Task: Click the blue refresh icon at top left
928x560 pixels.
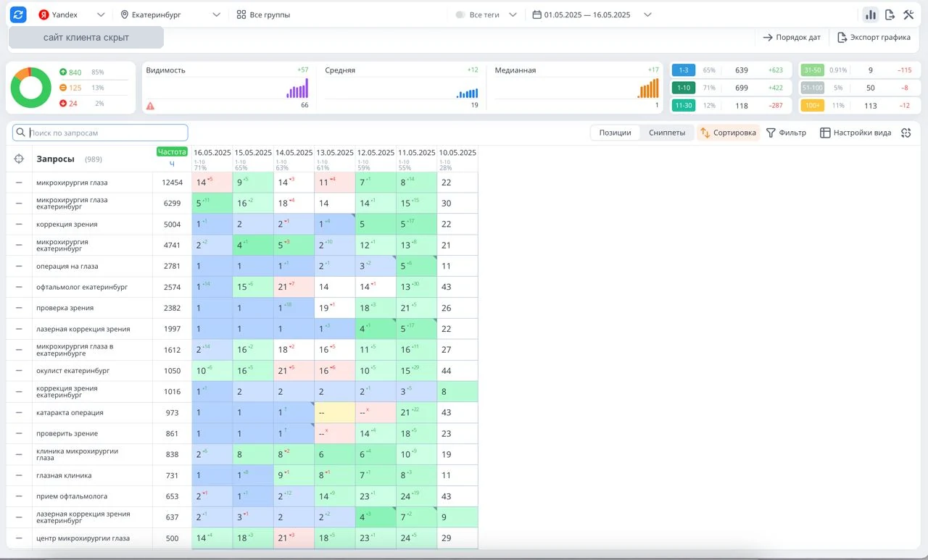Action: coord(18,14)
